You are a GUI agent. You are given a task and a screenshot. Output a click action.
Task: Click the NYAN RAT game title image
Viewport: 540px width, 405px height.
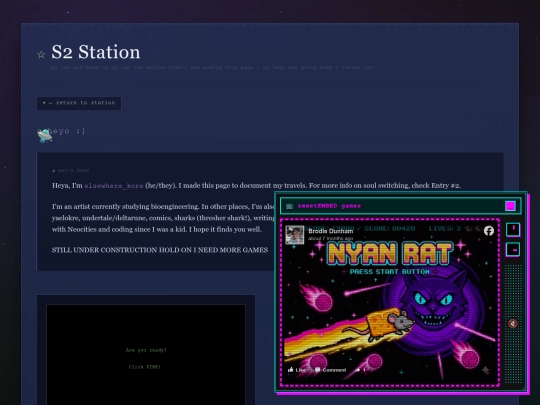pos(390,253)
